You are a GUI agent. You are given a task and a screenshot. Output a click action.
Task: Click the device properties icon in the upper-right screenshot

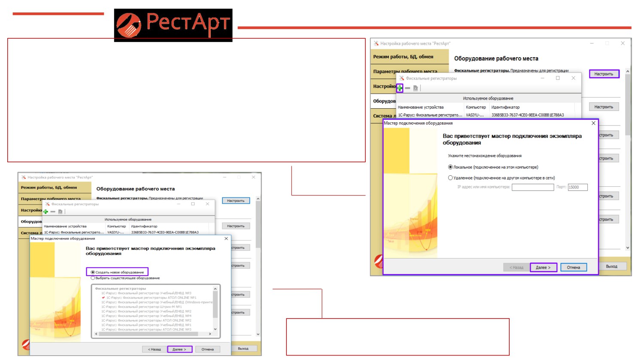point(416,88)
